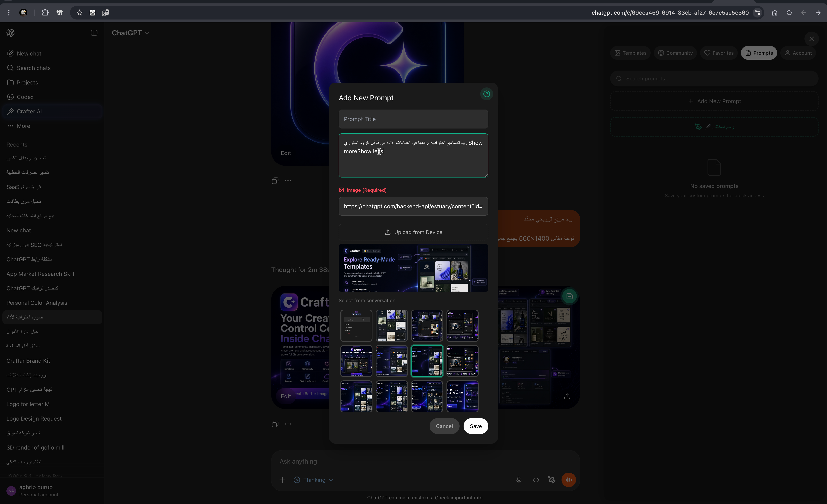This screenshot has width=827, height=504.
Task: Click Search chats in the sidebar
Action: coord(33,68)
